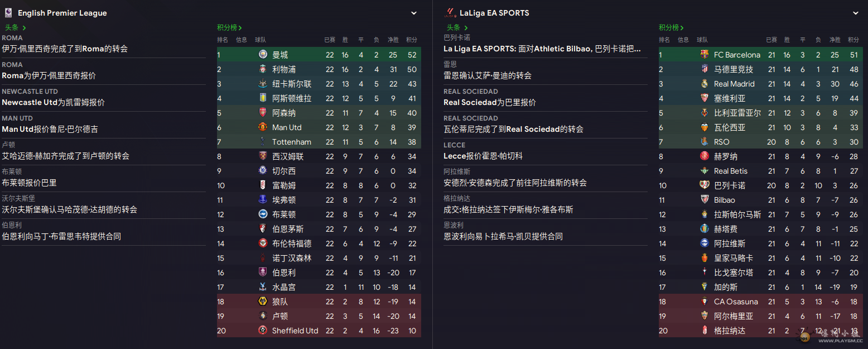Click the Real Madrid crest icon

pyautogui.click(x=705, y=84)
